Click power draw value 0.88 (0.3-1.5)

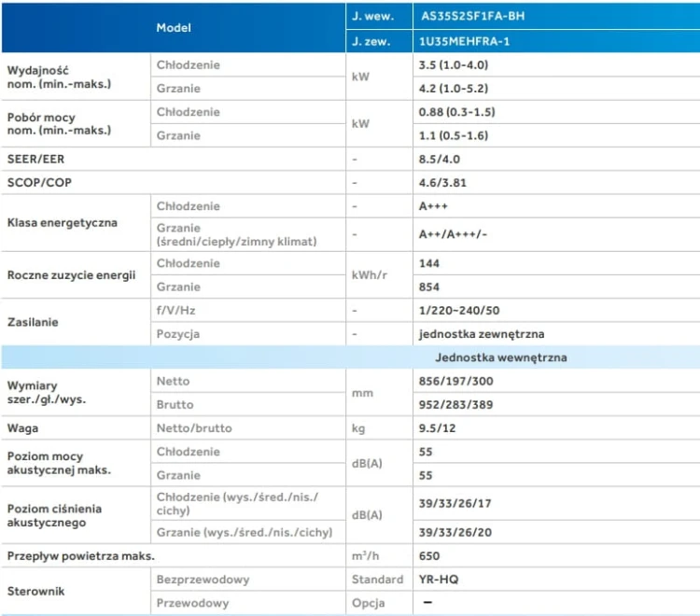pos(456,112)
